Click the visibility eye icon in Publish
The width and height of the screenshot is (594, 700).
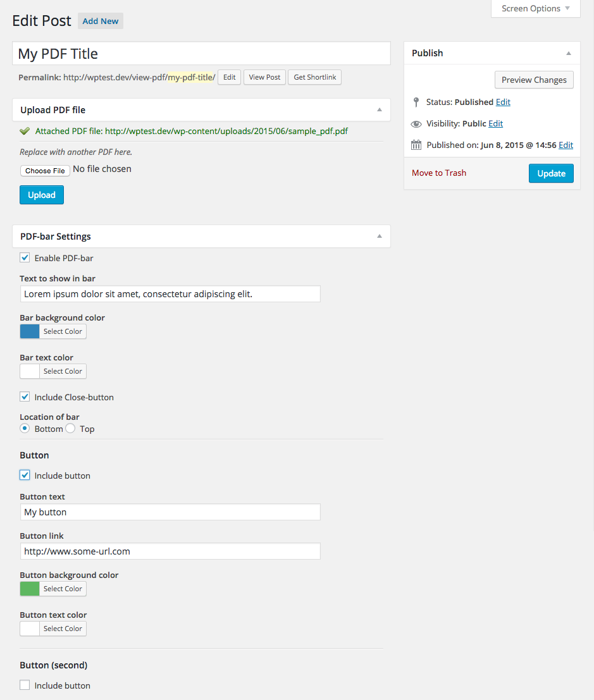[x=416, y=124]
